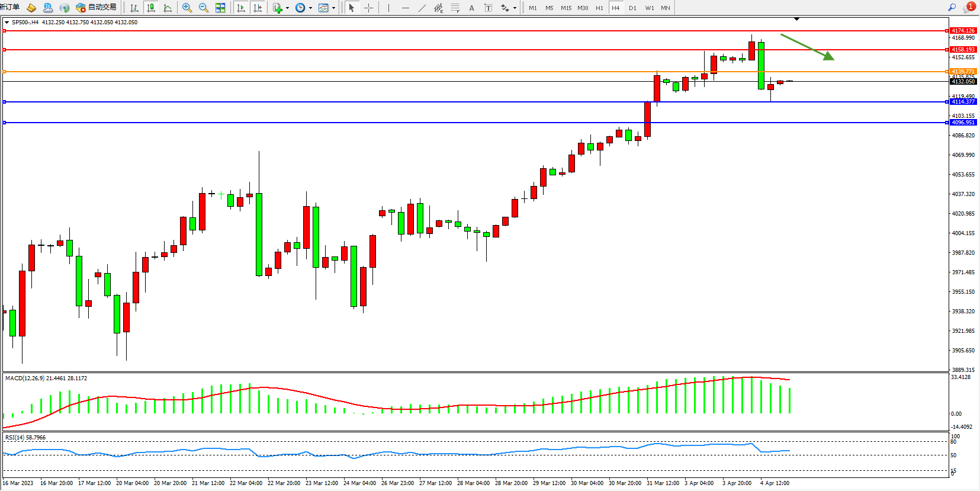Open the Templates dropdown arrow

pos(333,8)
